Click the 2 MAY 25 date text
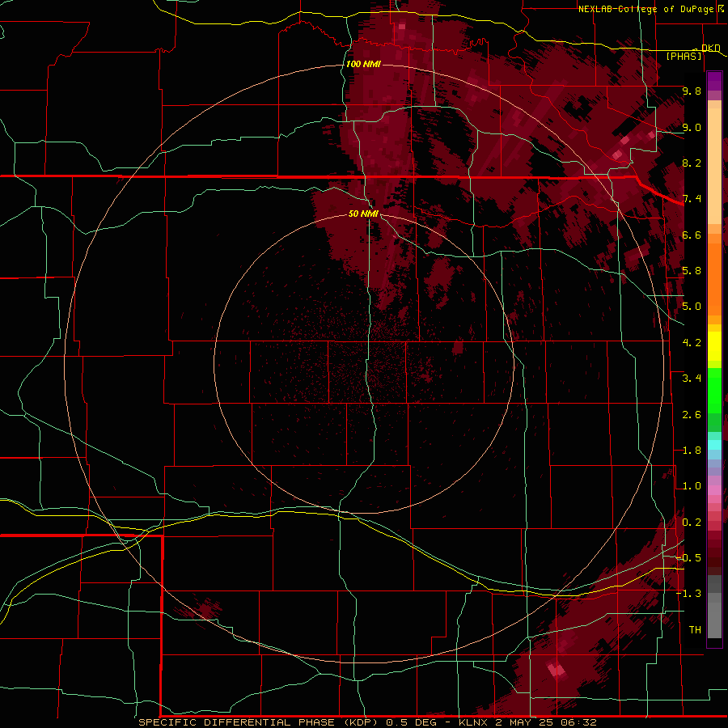 pyautogui.click(x=526, y=722)
